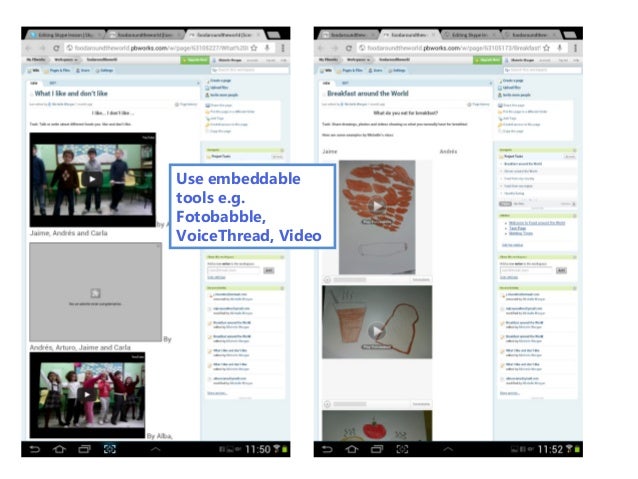Click the workspace search field on the right page
This screenshot has height=479, width=638.
[x=543, y=70]
